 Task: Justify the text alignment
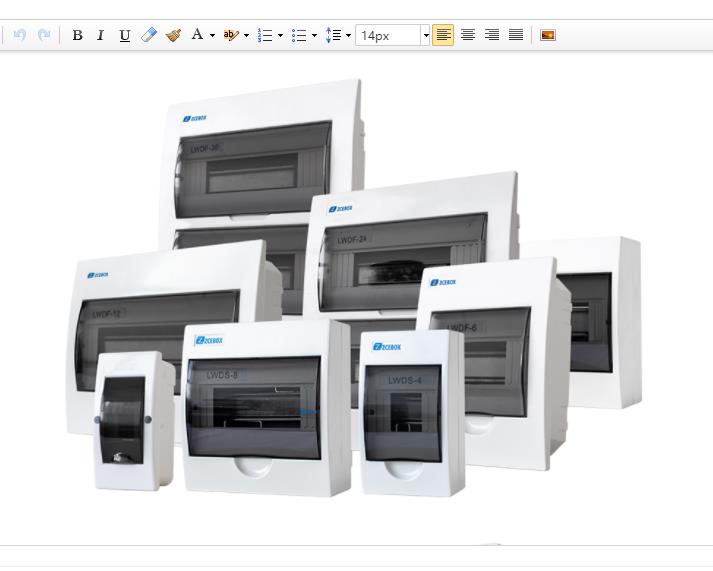click(515, 35)
